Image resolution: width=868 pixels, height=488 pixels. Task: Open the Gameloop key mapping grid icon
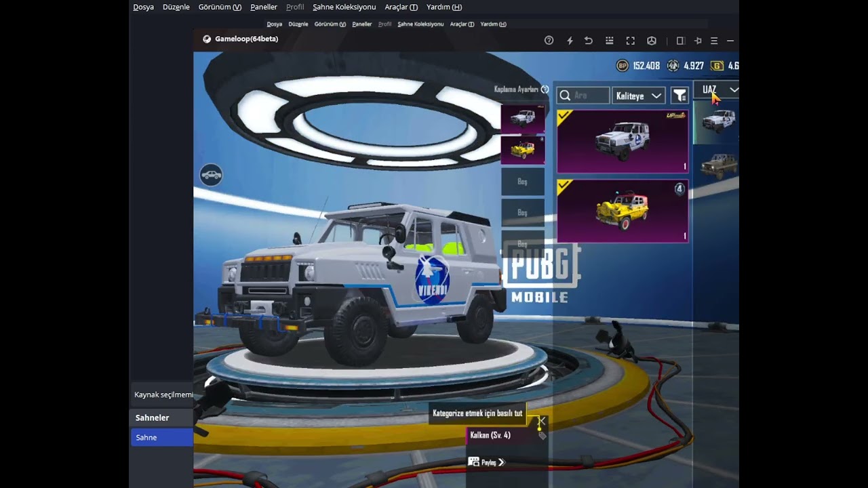[x=610, y=41]
